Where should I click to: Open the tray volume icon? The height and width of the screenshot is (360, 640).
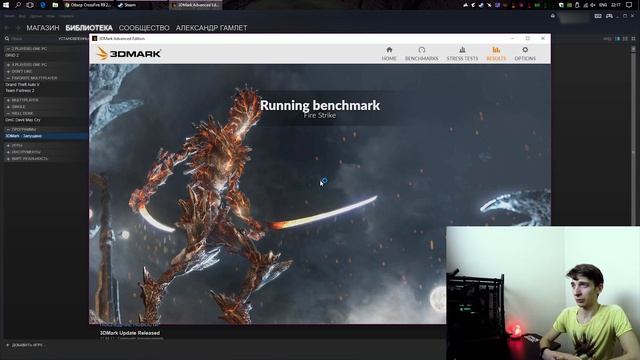pos(593,5)
